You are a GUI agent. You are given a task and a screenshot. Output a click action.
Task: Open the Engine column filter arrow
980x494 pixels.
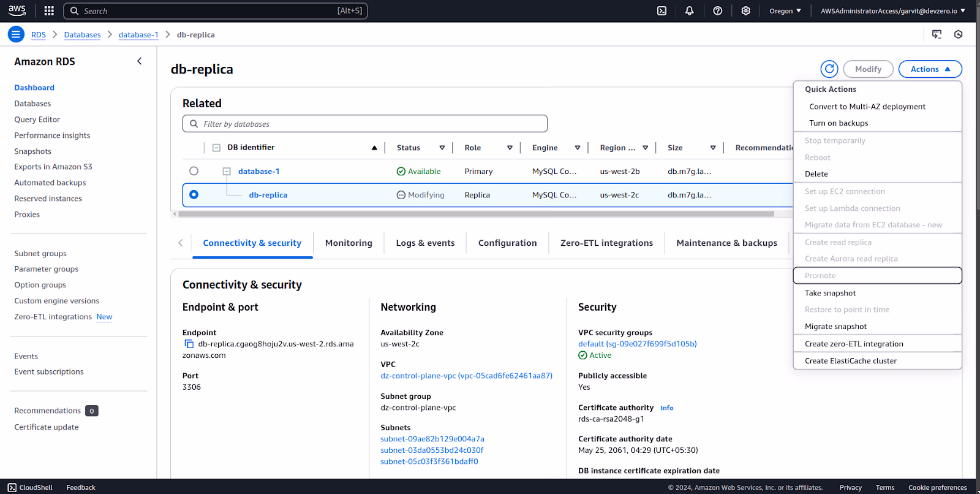pyautogui.click(x=577, y=148)
